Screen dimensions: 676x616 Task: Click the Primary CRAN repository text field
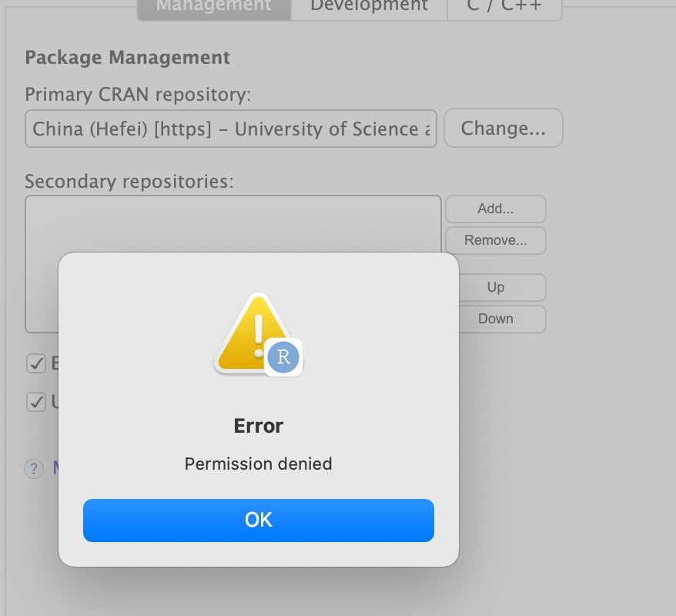click(x=230, y=129)
